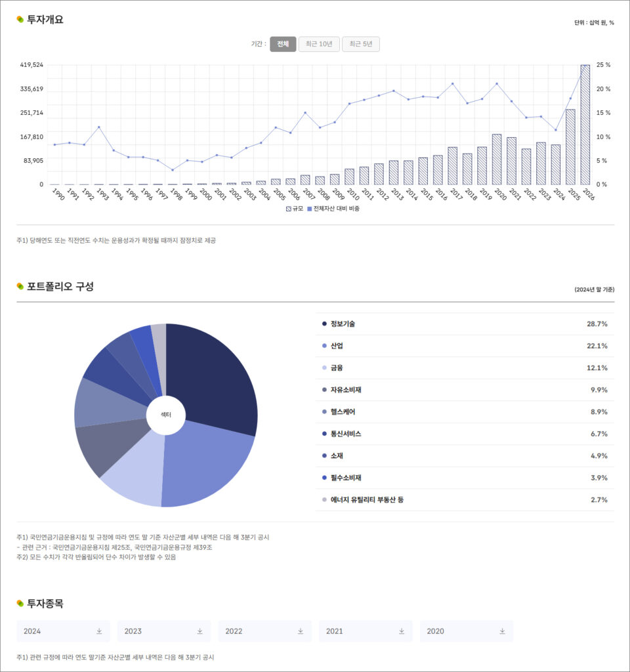Viewport: 630px width, 672px height.
Task: Click the 헬스케어 legend row
Action: (465, 412)
